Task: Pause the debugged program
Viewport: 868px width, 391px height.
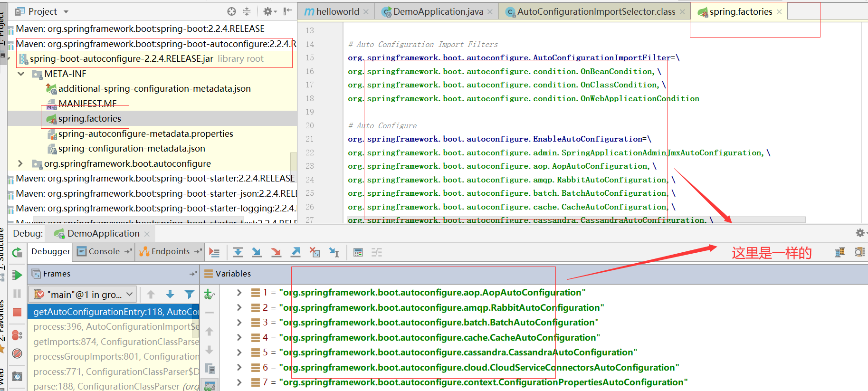Action: tap(17, 294)
